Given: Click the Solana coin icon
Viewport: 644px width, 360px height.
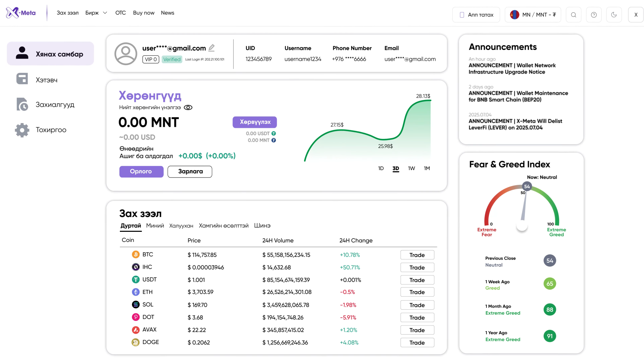Looking at the screenshot, I should (x=136, y=305).
